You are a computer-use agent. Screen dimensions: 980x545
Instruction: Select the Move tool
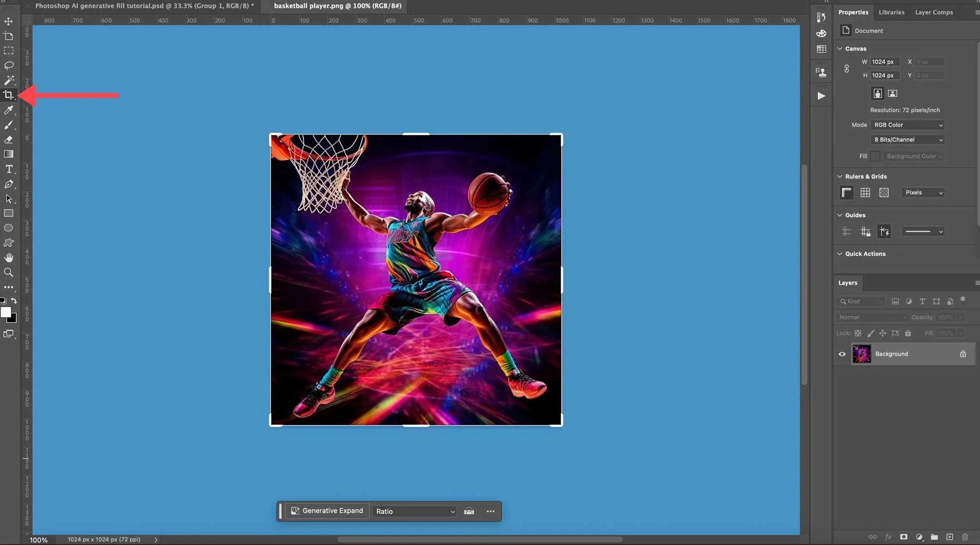[x=9, y=21]
